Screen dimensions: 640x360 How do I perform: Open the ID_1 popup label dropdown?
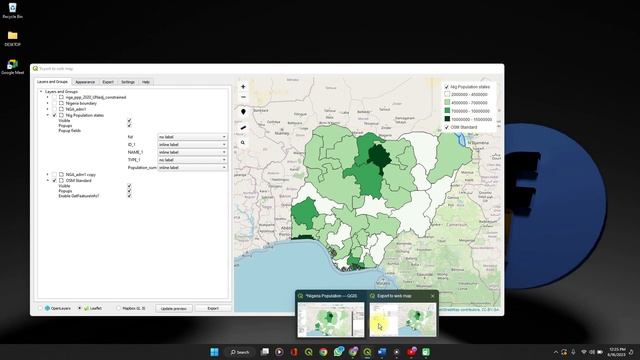(192, 144)
